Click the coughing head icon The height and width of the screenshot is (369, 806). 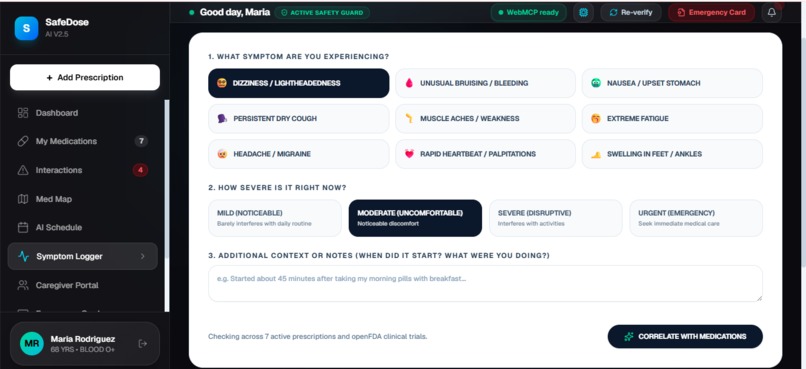pos(222,118)
